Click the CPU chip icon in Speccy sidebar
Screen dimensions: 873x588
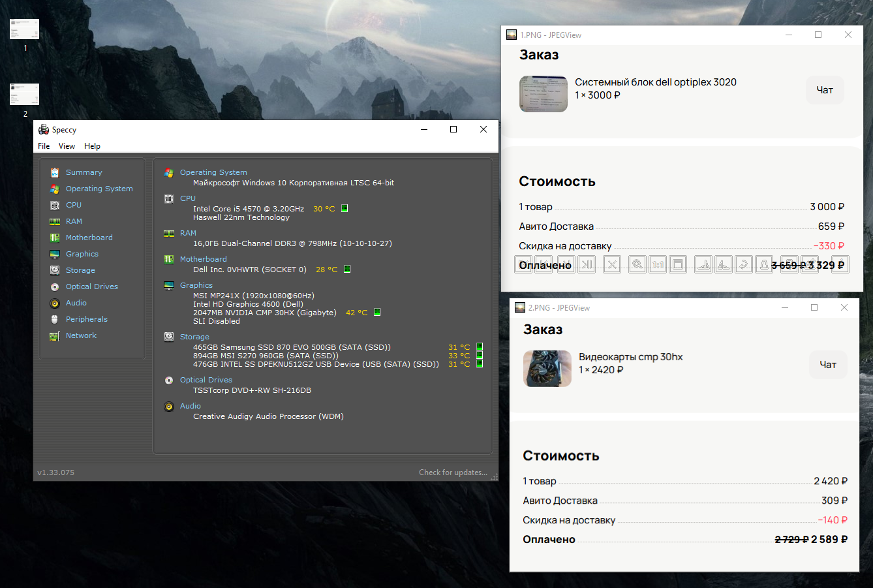pos(55,205)
